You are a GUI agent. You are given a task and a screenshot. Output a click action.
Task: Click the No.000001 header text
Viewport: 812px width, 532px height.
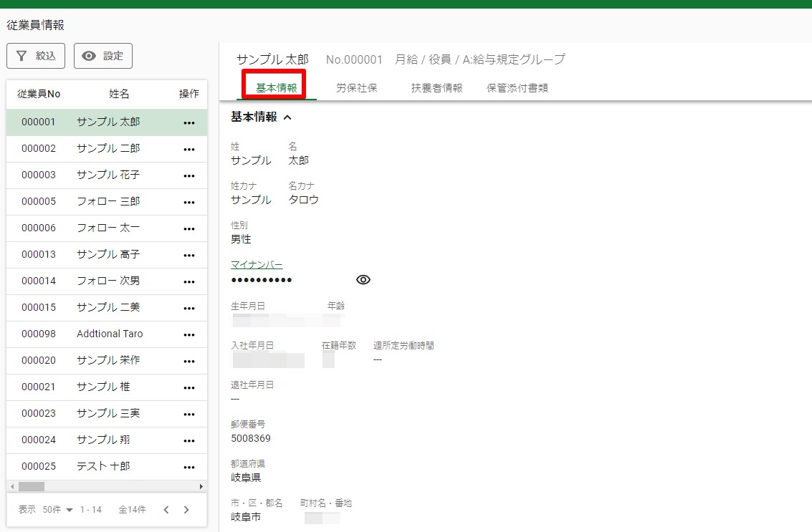pos(354,60)
